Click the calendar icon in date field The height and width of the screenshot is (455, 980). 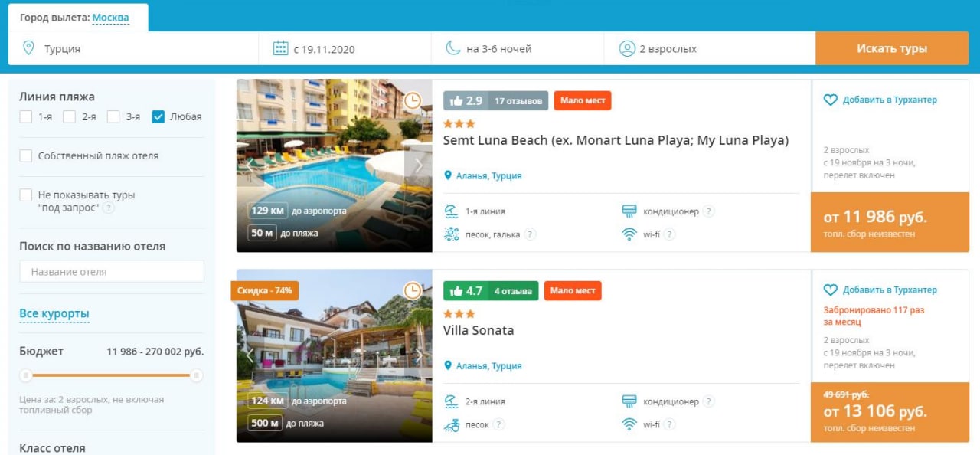click(281, 48)
